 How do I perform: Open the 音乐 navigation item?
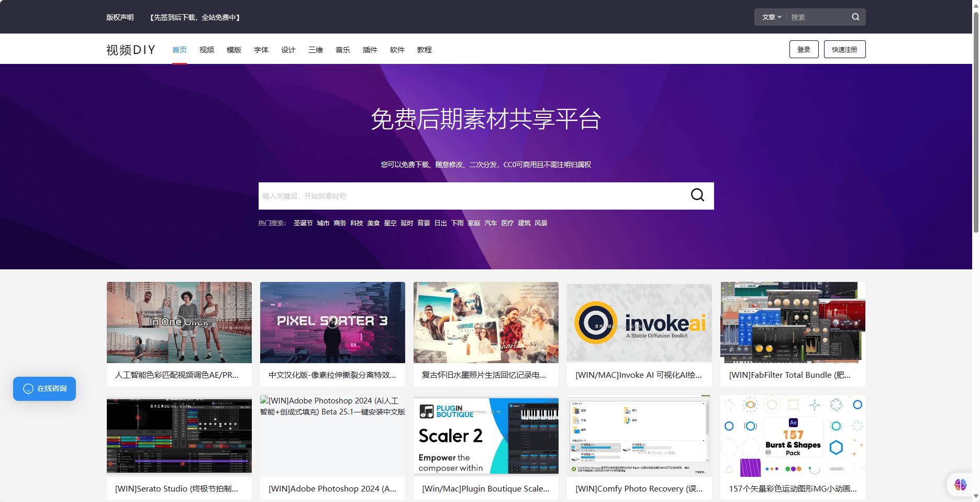point(342,49)
